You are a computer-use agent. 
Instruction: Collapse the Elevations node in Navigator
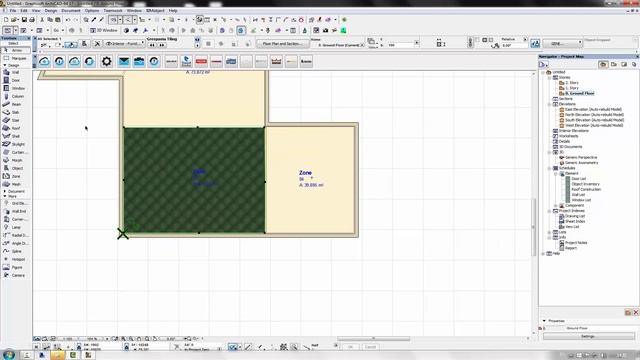(x=549, y=104)
